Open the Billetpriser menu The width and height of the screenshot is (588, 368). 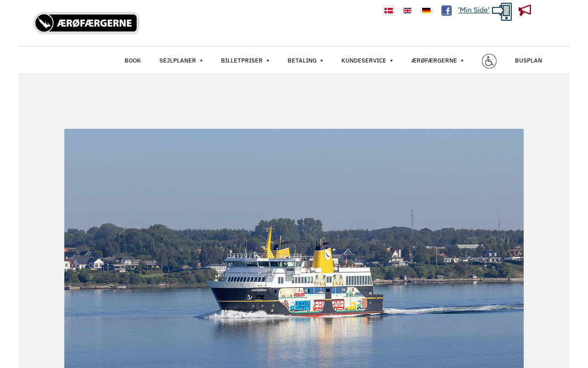point(242,61)
